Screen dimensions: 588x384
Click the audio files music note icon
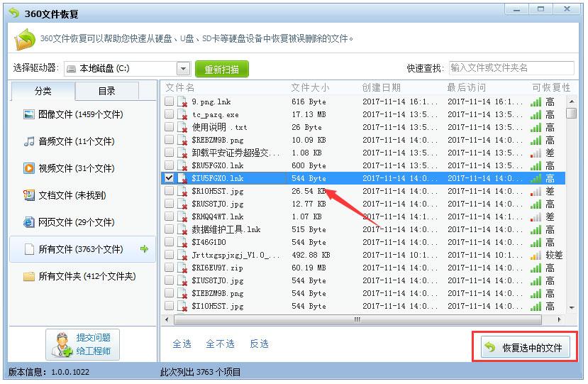(29, 141)
